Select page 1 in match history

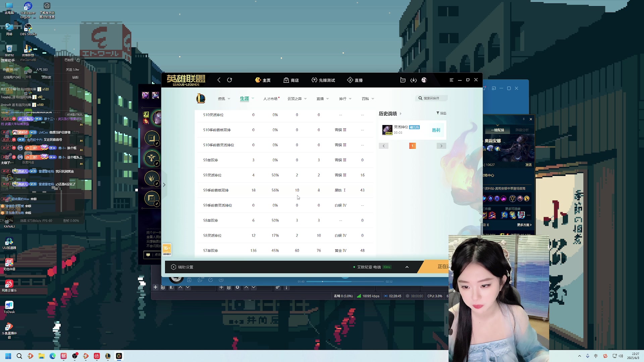(x=413, y=146)
